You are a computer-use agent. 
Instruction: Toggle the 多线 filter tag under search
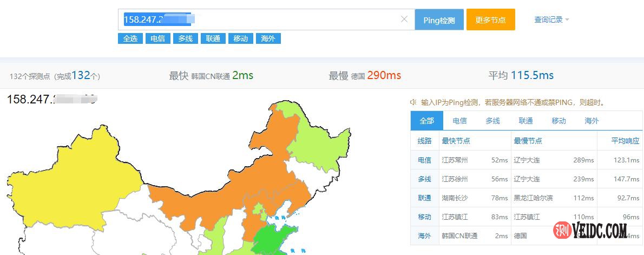coord(185,38)
